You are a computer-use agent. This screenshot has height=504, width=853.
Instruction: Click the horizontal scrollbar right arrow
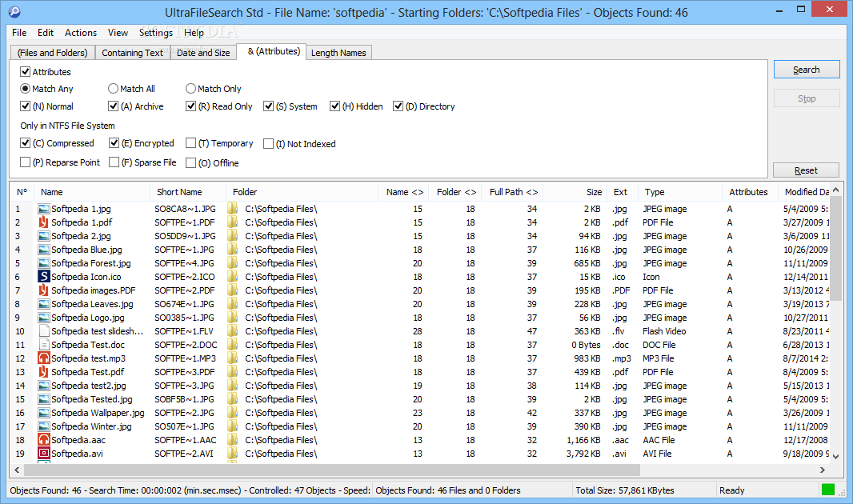823,470
